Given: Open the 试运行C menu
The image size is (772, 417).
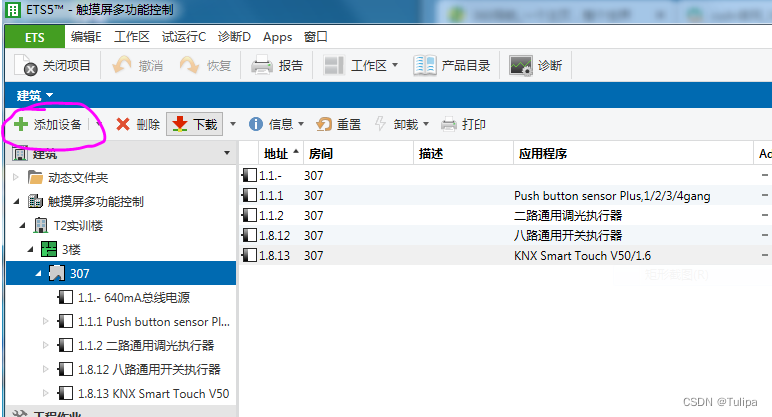Looking at the screenshot, I should point(184,37).
